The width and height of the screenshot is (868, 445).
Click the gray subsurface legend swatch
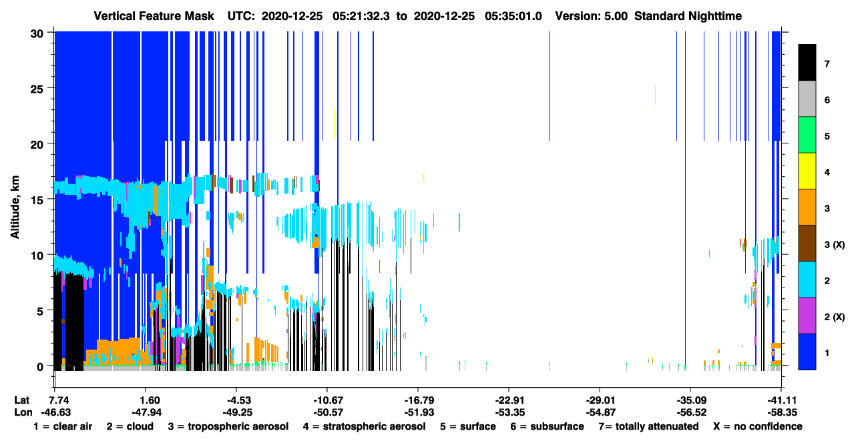pyautogui.click(x=807, y=99)
